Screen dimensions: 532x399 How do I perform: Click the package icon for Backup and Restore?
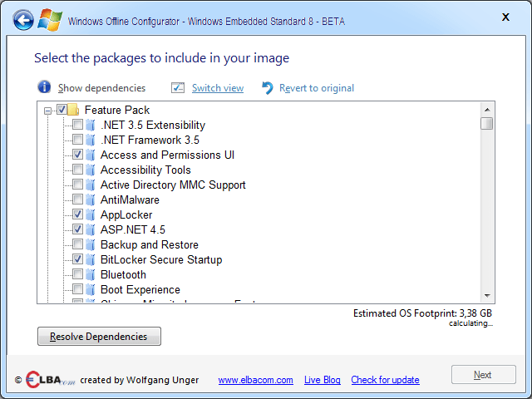tap(91, 244)
